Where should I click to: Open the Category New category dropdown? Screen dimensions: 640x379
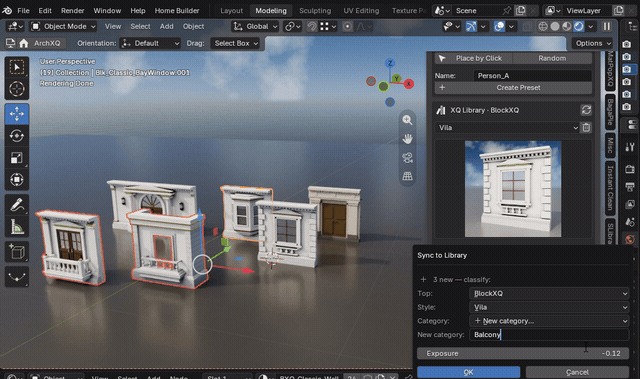coord(549,321)
